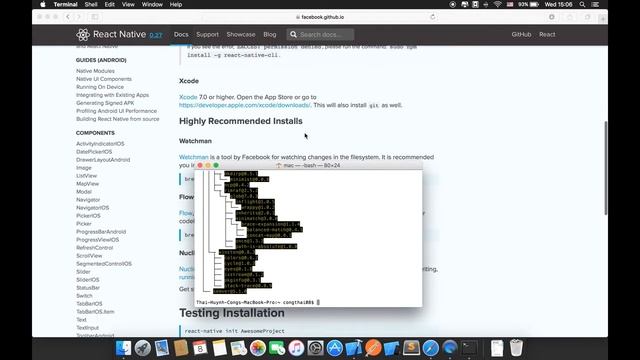Viewport: 640px width, 360px height.
Task: Open Safari compass icon in Dock
Action: coord(430,348)
